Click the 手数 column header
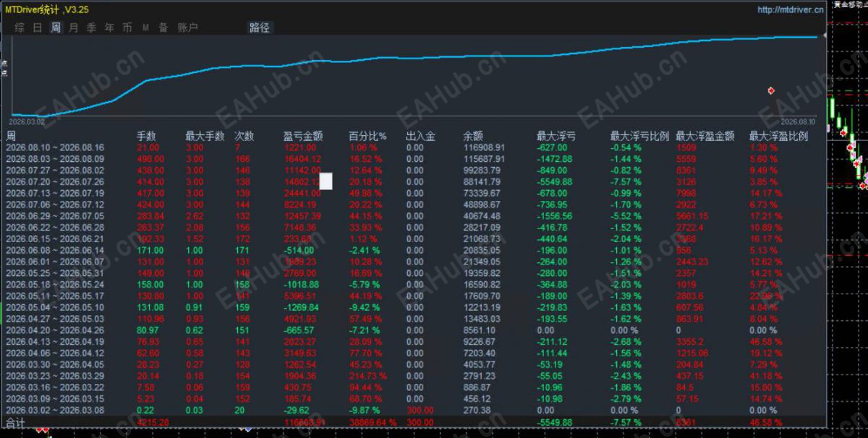868x438 pixels. point(147,136)
